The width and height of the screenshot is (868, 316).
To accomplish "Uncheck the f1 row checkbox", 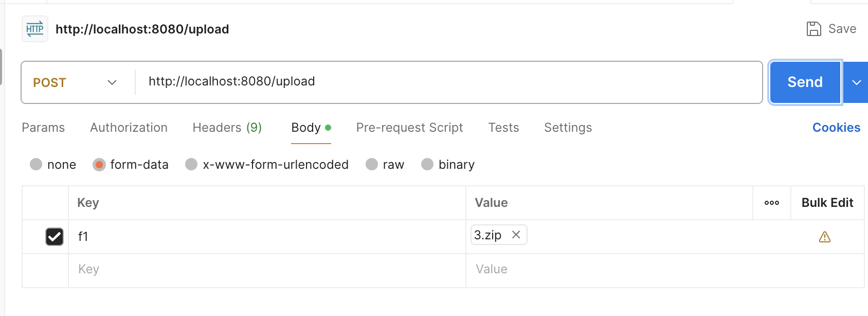I will 55,237.
